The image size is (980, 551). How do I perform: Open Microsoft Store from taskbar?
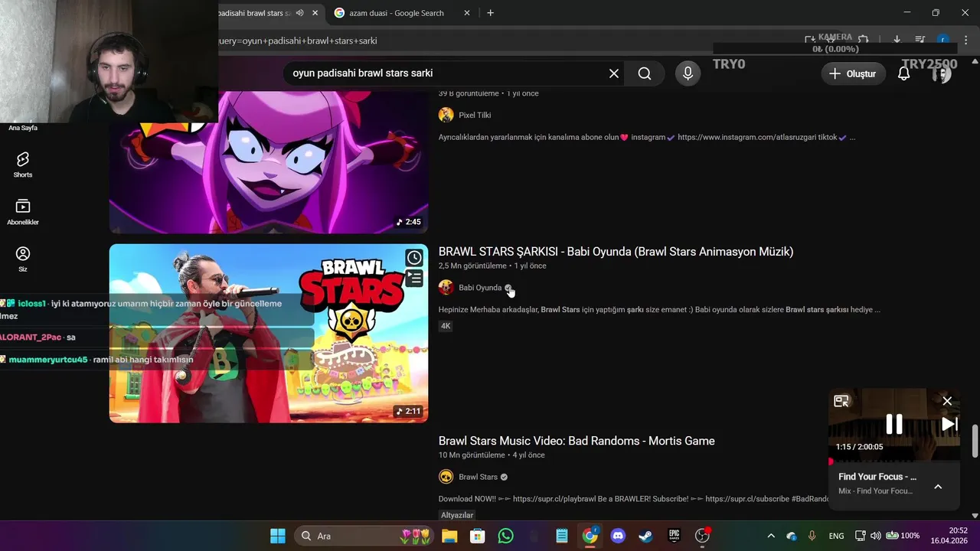(478, 536)
